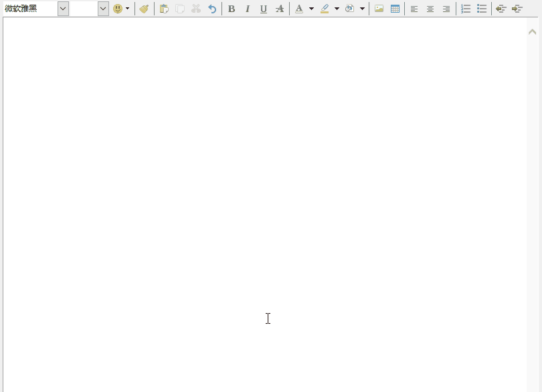Viewport: 542px width, 392px height.
Task: Paste from clipboard
Action: (x=164, y=9)
